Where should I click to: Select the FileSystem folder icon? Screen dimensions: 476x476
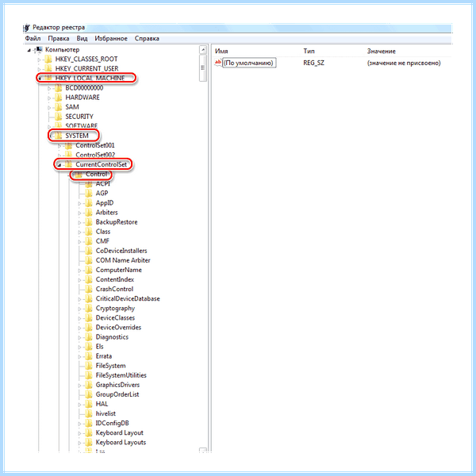tap(89, 366)
